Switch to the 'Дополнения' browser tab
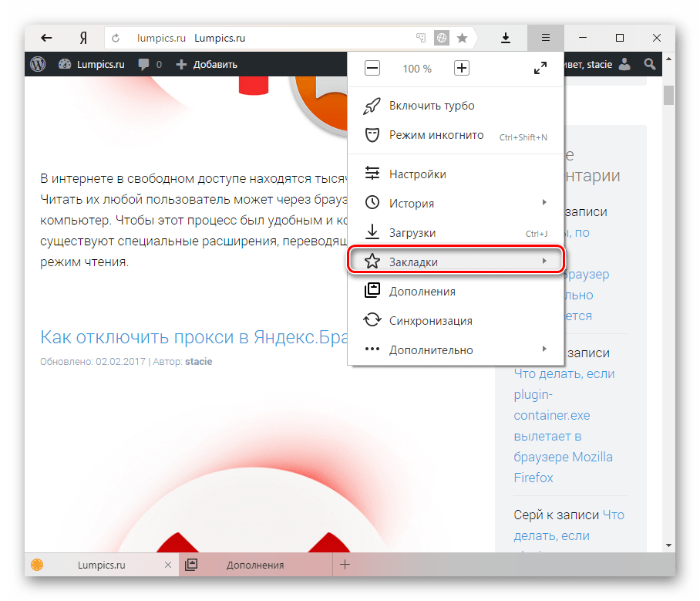Viewport: 700px width, 601px height. coord(254,565)
